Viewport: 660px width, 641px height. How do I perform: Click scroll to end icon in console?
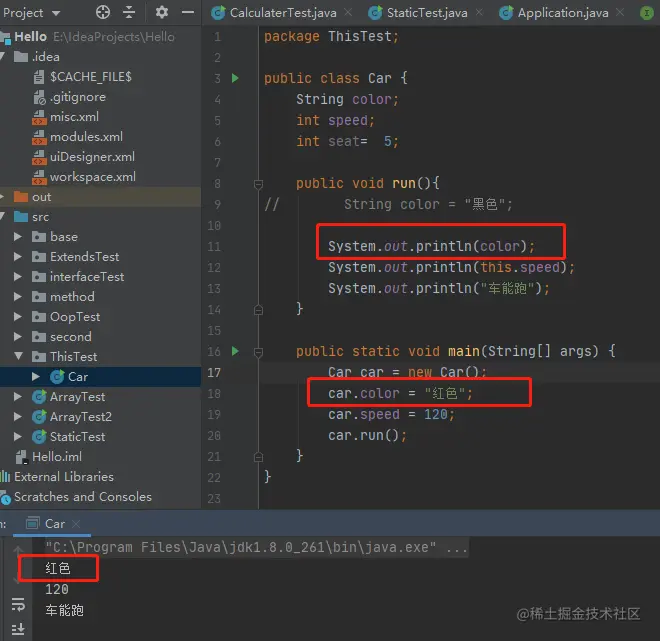coord(18,629)
